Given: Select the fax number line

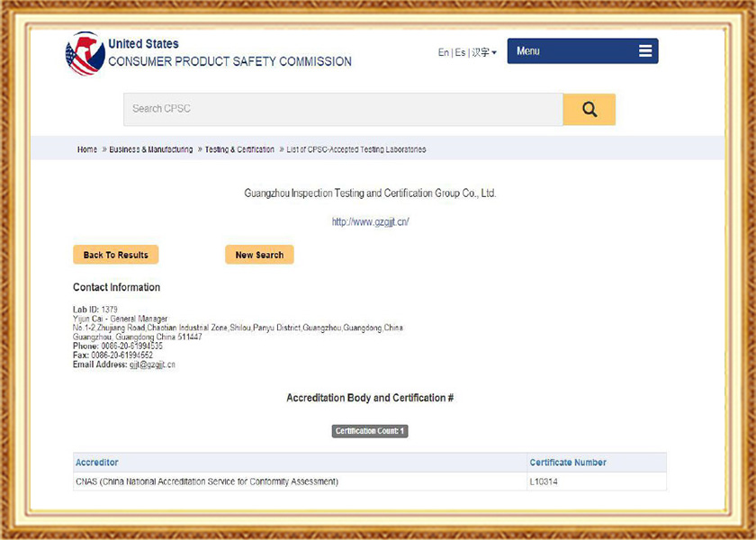Looking at the screenshot, I should (112, 355).
